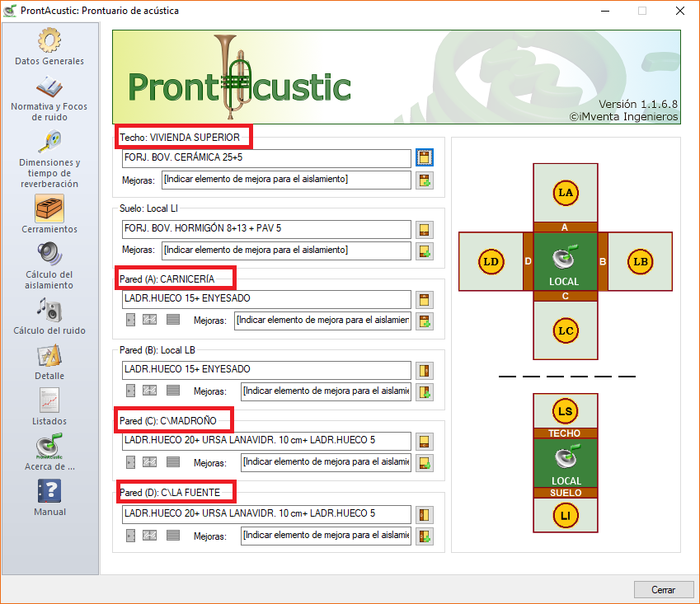
Task: Choose element for Pared (D) C\LA FUENTE
Action: pos(424,515)
